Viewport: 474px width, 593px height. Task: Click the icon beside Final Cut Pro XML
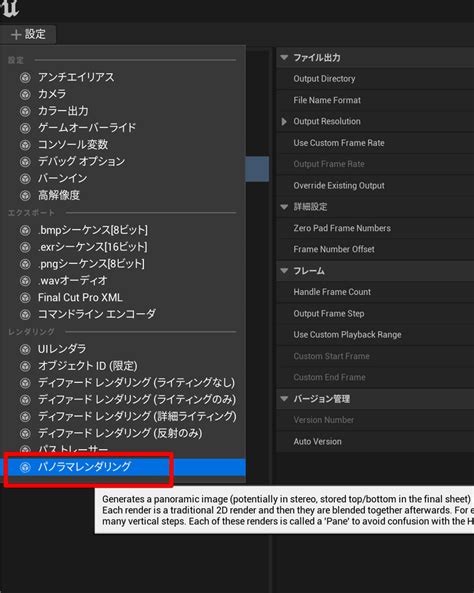[x=25, y=298]
